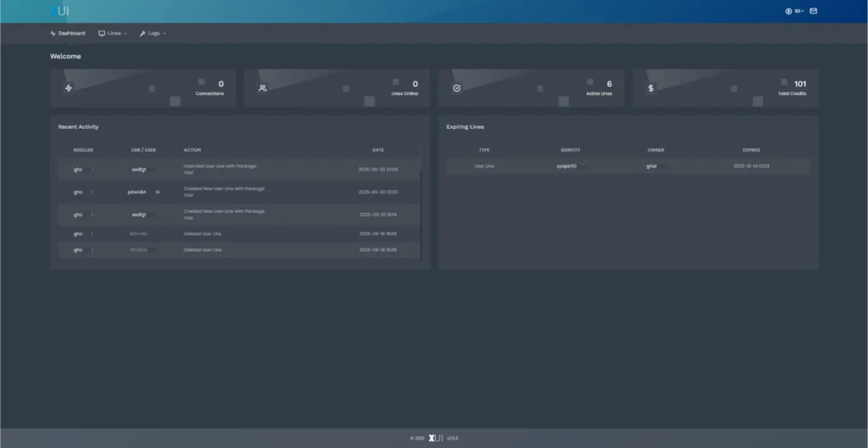
Task: Select the User Line type cell
Action: pos(484,166)
